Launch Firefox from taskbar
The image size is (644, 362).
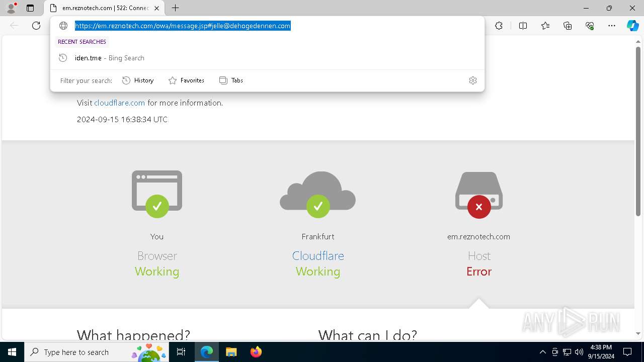click(x=256, y=352)
